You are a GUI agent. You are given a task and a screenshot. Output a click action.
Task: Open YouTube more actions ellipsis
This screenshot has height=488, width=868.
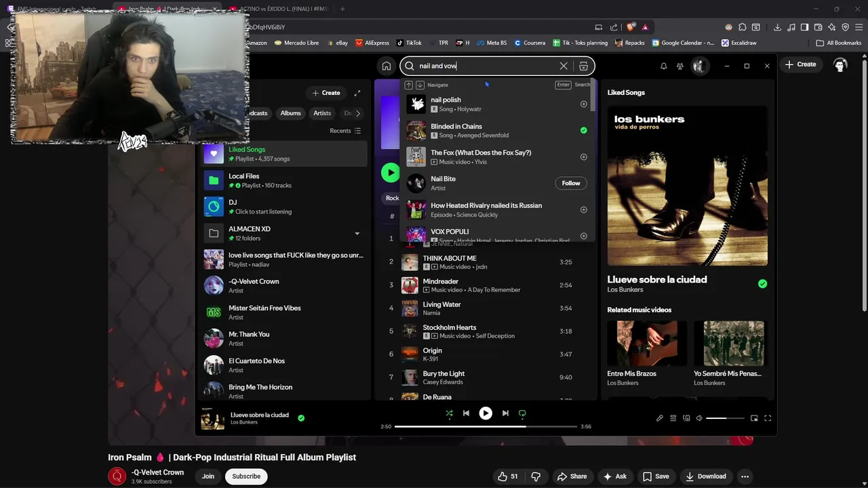pos(745,476)
